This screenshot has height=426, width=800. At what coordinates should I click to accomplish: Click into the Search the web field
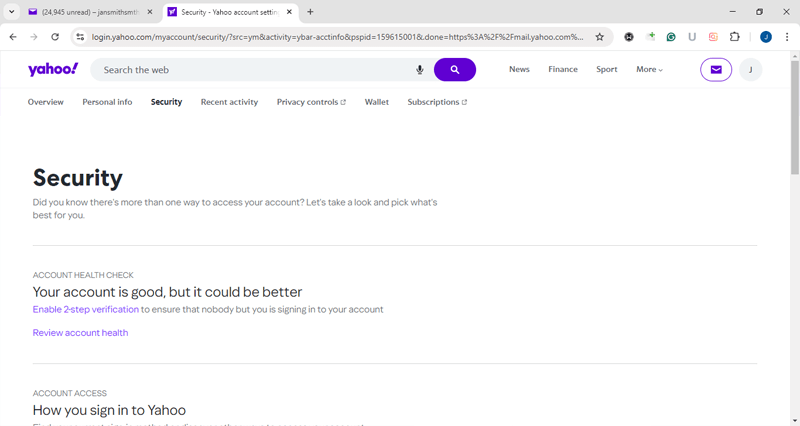pos(250,70)
